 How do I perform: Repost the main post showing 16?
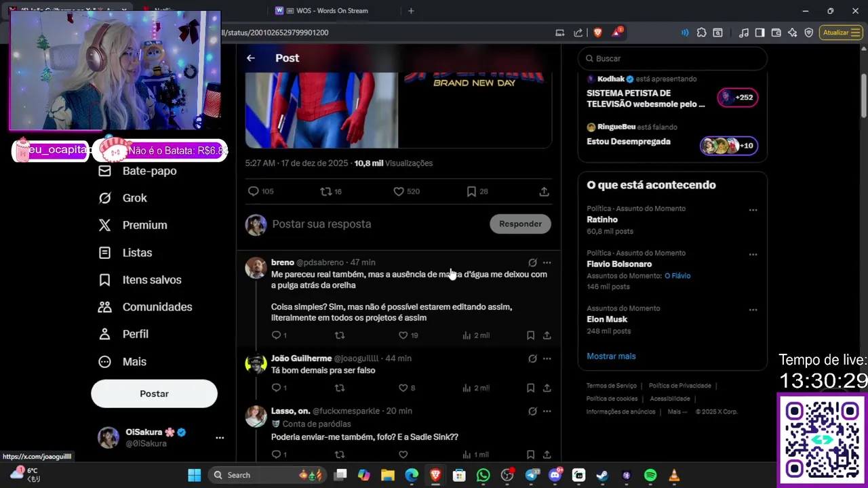pos(331,192)
